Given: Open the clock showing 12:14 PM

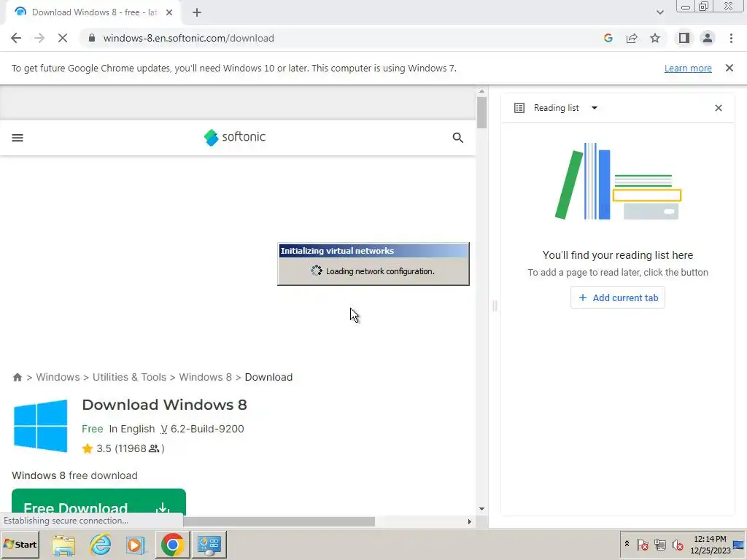Looking at the screenshot, I should (x=710, y=544).
